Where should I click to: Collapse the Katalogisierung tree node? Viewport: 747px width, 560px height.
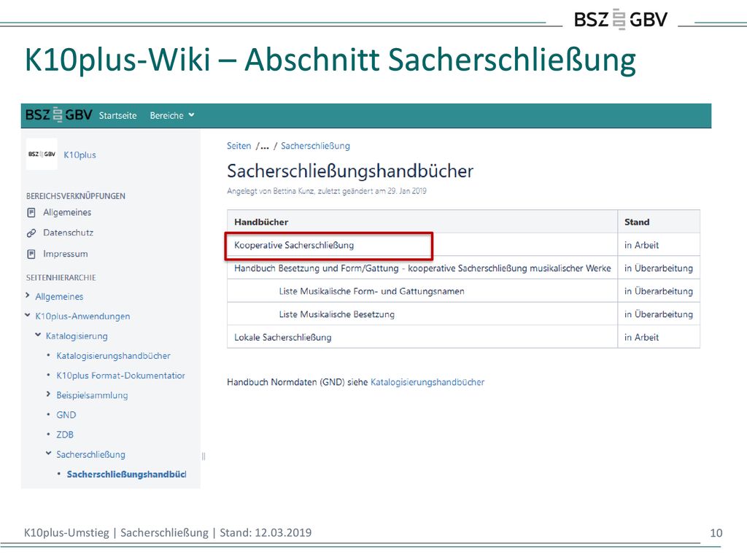point(38,335)
